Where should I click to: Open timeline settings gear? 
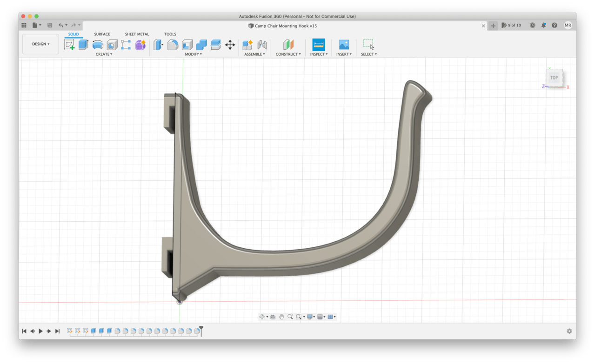pos(569,331)
